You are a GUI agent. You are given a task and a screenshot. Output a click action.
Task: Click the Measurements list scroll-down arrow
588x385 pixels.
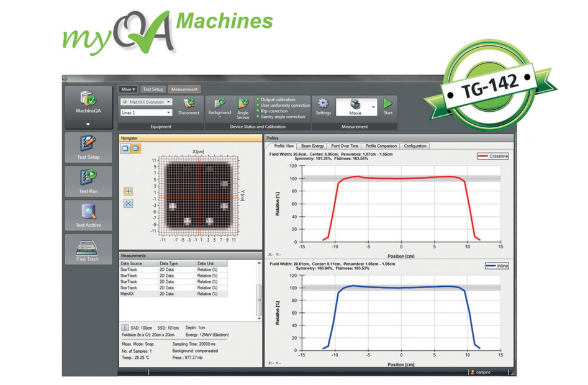pyautogui.click(x=259, y=319)
